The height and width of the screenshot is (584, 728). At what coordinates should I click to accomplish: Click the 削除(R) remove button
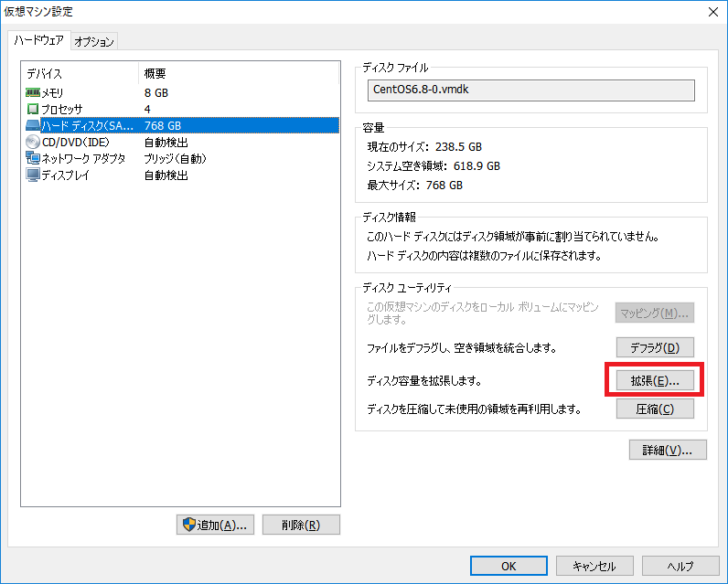301,525
